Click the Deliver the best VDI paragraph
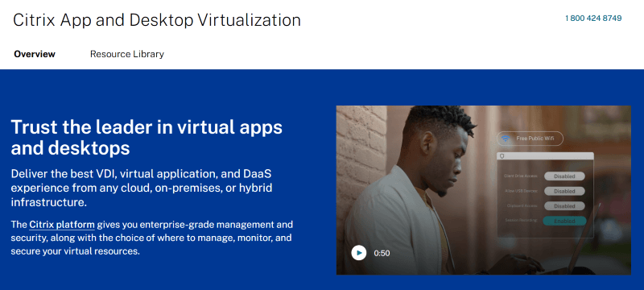This screenshot has width=644, height=290. (x=142, y=188)
